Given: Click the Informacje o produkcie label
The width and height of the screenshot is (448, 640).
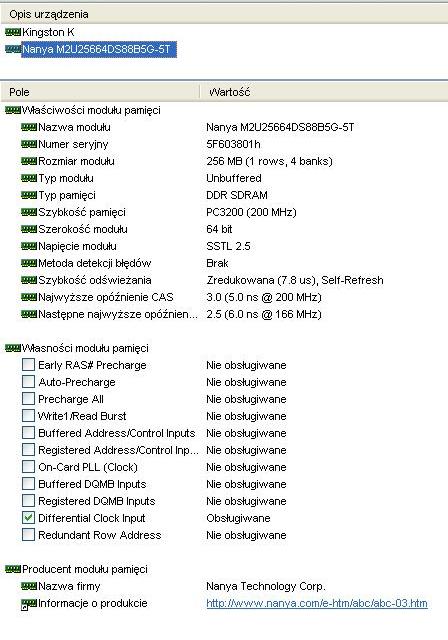Looking at the screenshot, I should 93,603.
